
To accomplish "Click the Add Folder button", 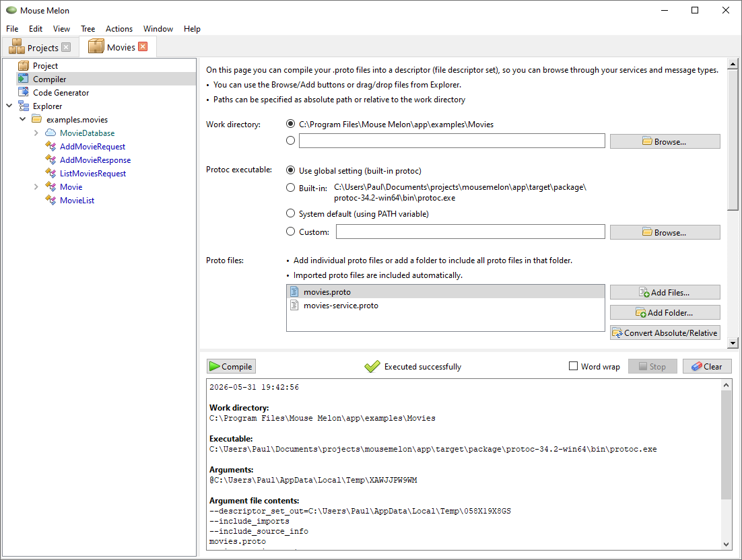I will point(665,312).
